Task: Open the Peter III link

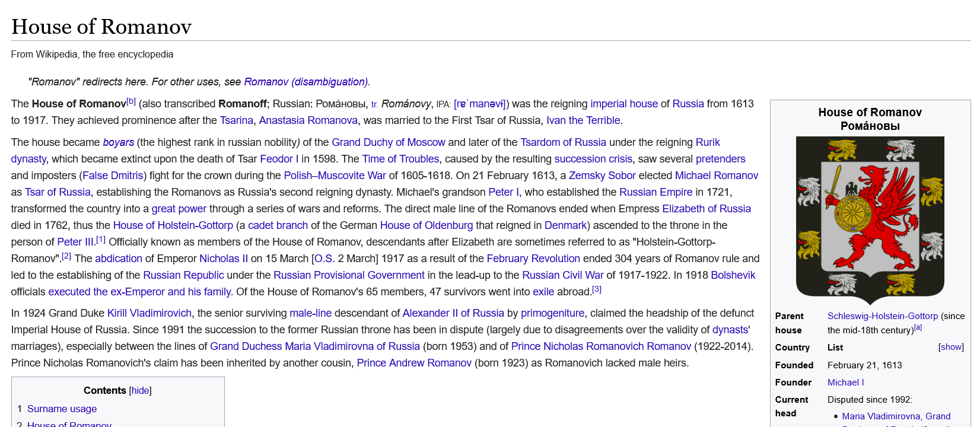Action: (75, 242)
